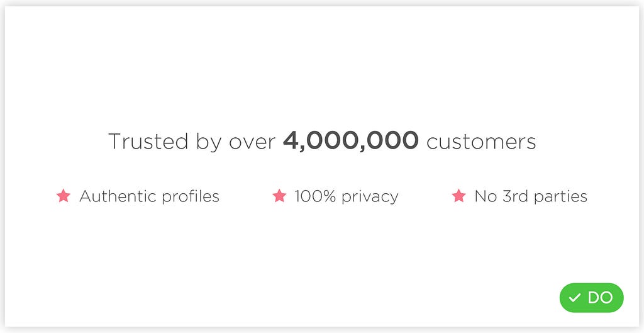Click the DO letters inside the green badge

600,298
